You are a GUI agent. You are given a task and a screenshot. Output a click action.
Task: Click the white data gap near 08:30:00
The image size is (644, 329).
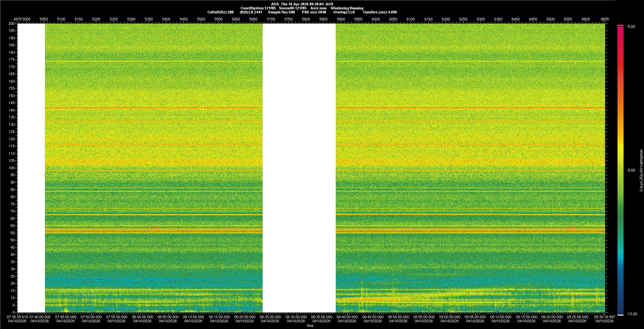coord(299,168)
